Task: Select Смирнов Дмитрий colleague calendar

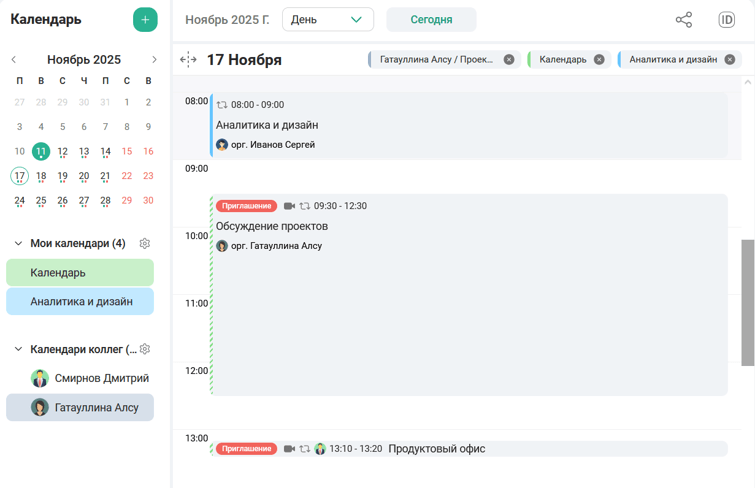Action: pyautogui.click(x=80, y=379)
